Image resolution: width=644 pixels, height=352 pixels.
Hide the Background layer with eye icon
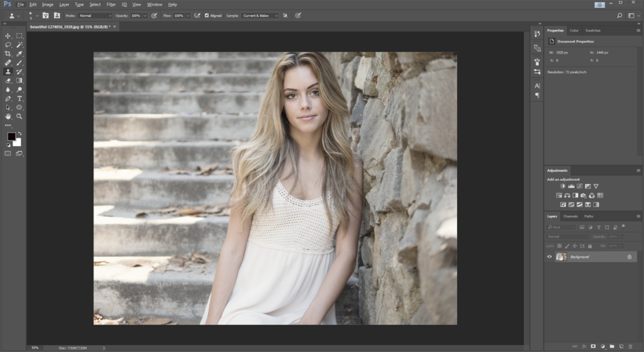[549, 256]
